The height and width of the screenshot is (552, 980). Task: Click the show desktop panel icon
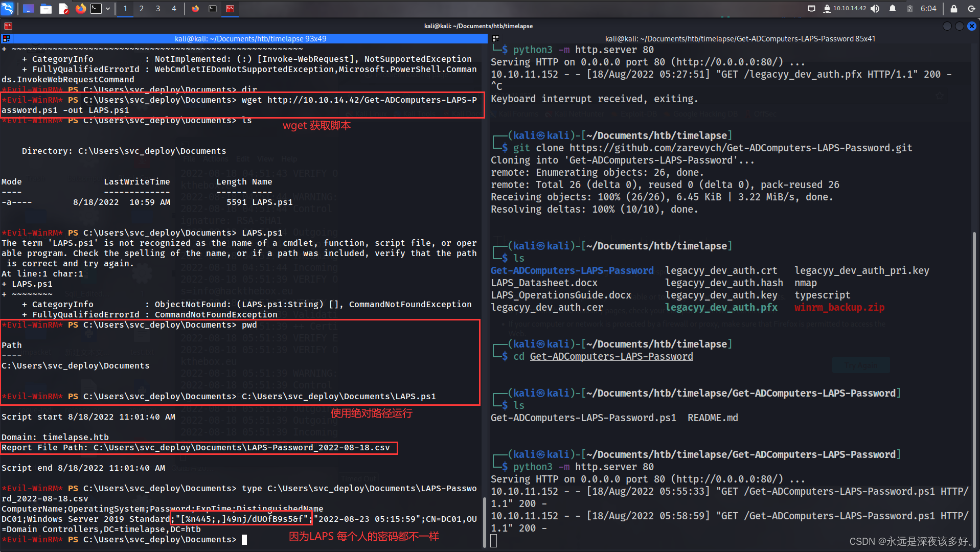pos(29,9)
